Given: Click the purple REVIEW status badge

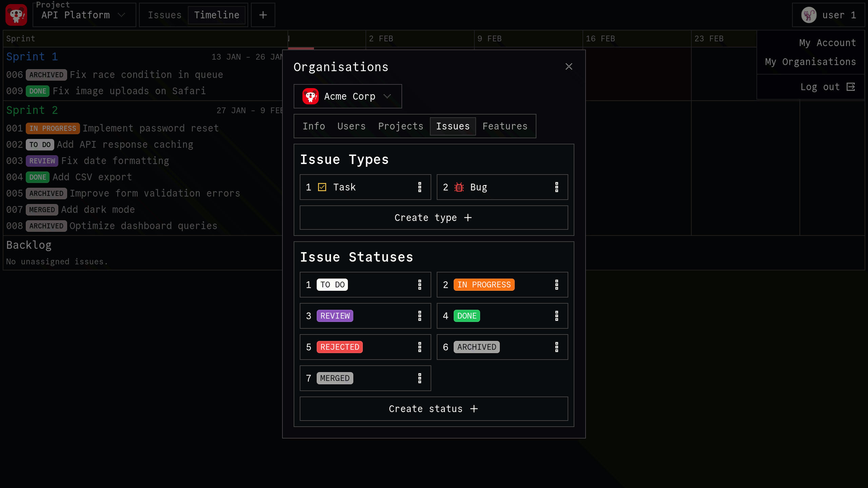Looking at the screenshot, I should coord(335,316).
